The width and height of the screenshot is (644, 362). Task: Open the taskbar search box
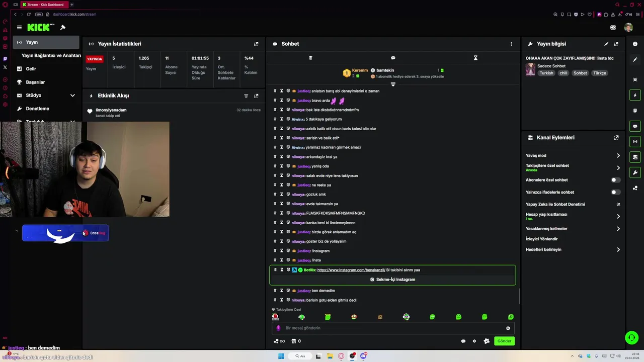coord(300,356)
